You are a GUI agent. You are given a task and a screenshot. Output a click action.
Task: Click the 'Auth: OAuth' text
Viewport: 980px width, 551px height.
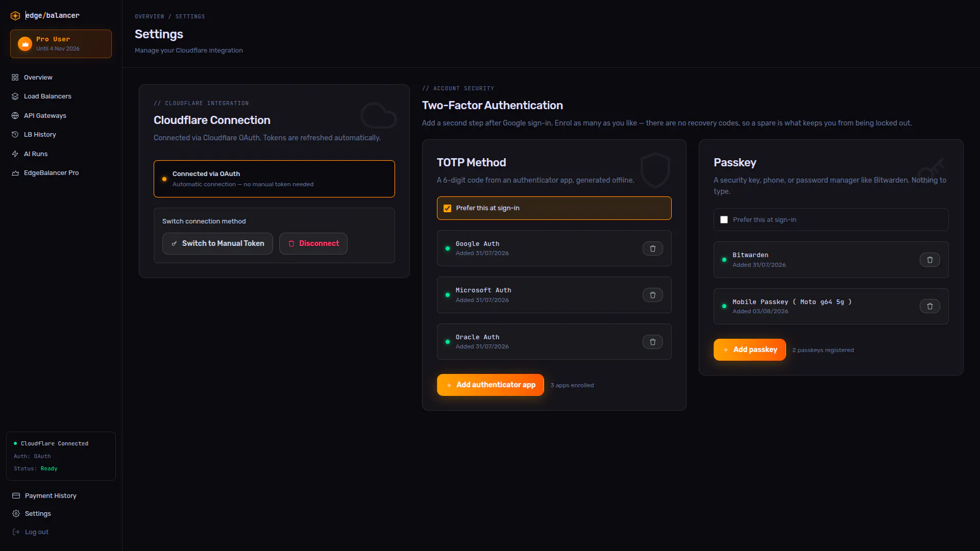click(x=32, y=457)
